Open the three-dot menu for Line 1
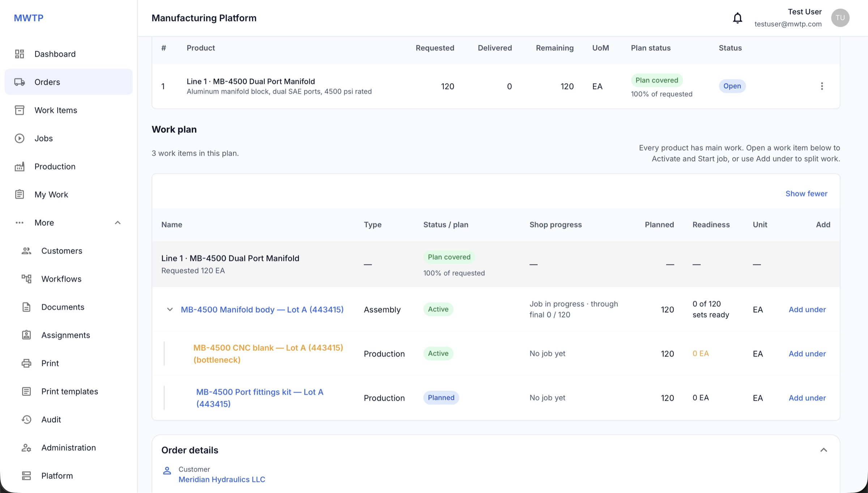 coord(822,86)
